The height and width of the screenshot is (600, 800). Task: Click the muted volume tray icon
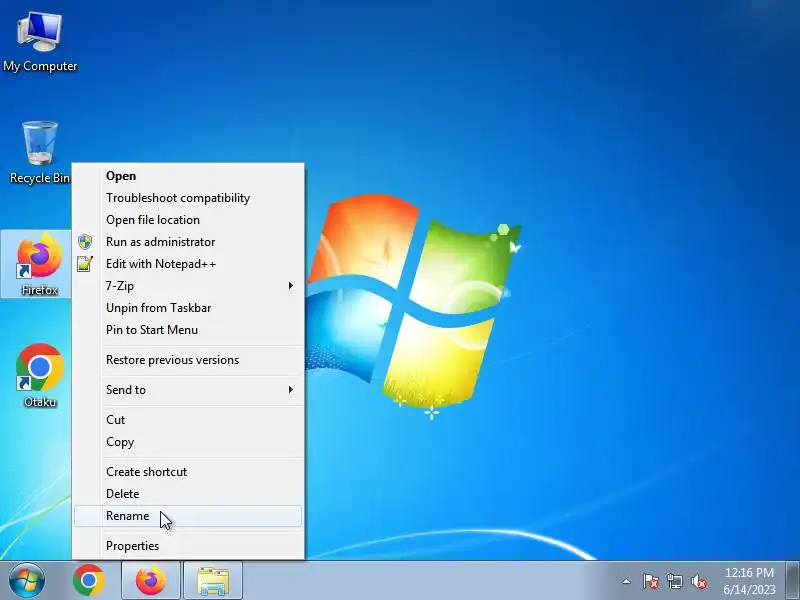pyautogui.click(x=699, y=581)
